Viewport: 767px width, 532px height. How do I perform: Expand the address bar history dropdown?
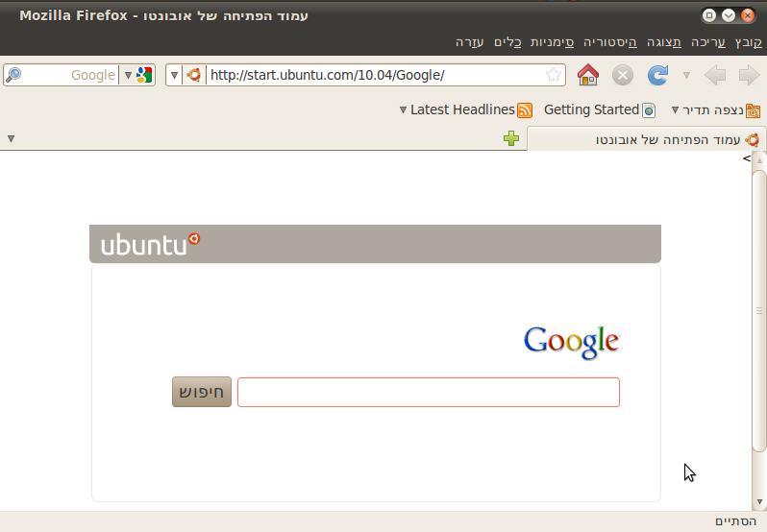[x=174, y=75]
